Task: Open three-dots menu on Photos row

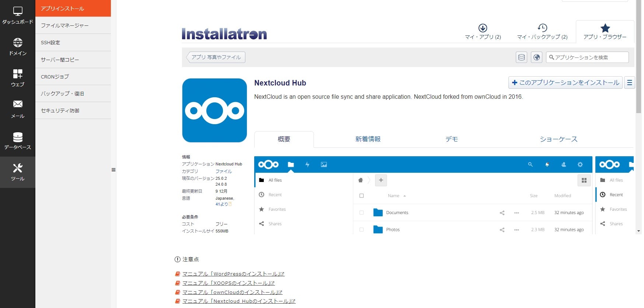Action: (x=517, y=230)
